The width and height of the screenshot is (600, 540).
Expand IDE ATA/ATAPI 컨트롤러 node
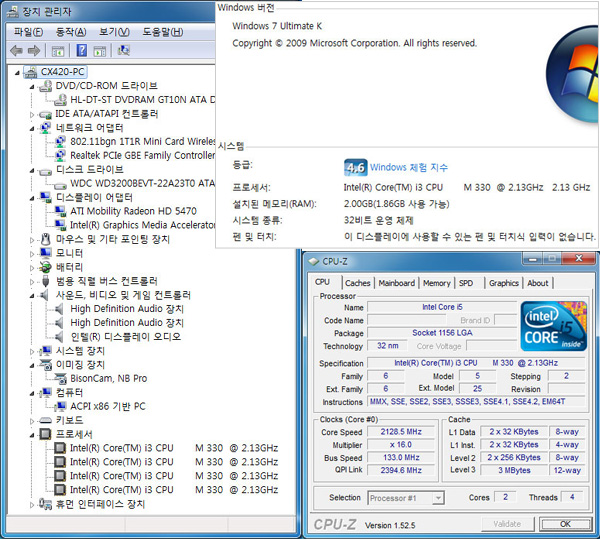tap(32, 114)
